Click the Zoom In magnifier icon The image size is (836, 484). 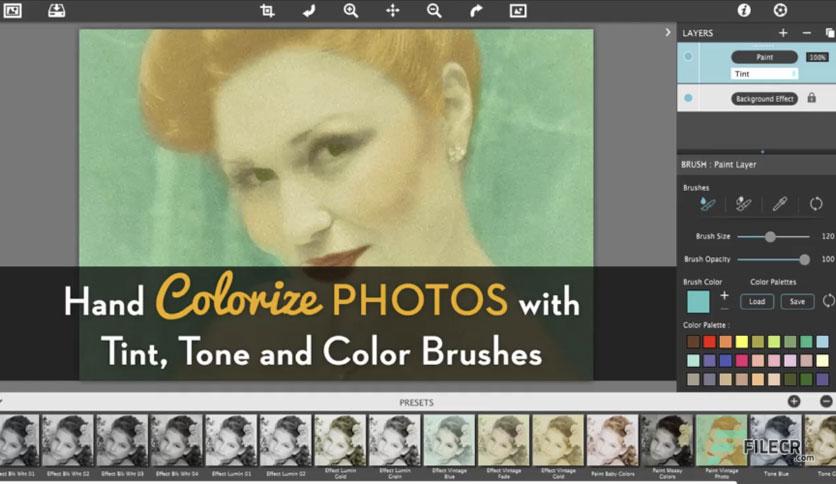pyautogui.click(x=350, y=11)
